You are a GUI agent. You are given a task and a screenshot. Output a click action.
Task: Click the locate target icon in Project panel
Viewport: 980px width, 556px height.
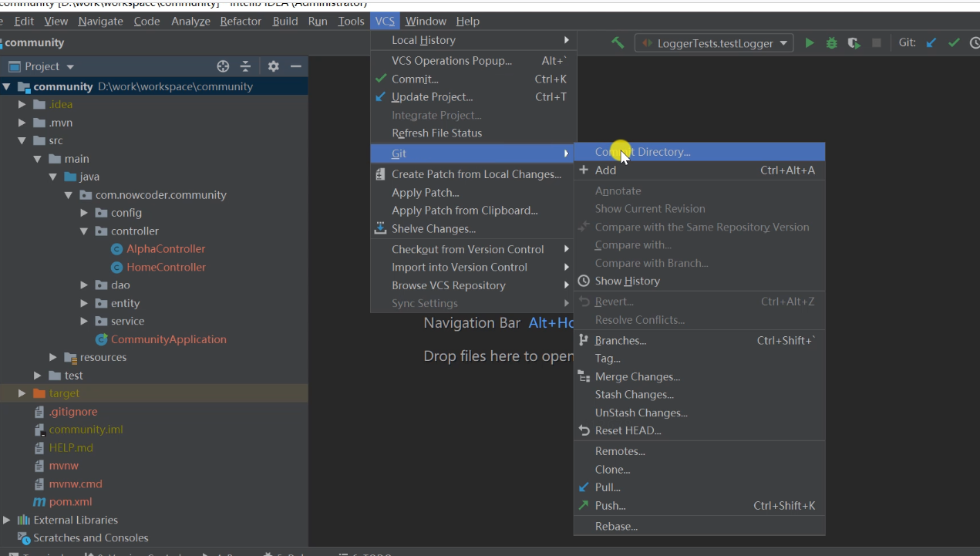click(223, 66)
